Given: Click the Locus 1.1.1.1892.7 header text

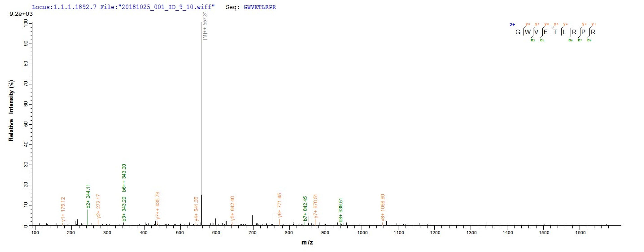Looking at the screenshot, I should (64, 7).
